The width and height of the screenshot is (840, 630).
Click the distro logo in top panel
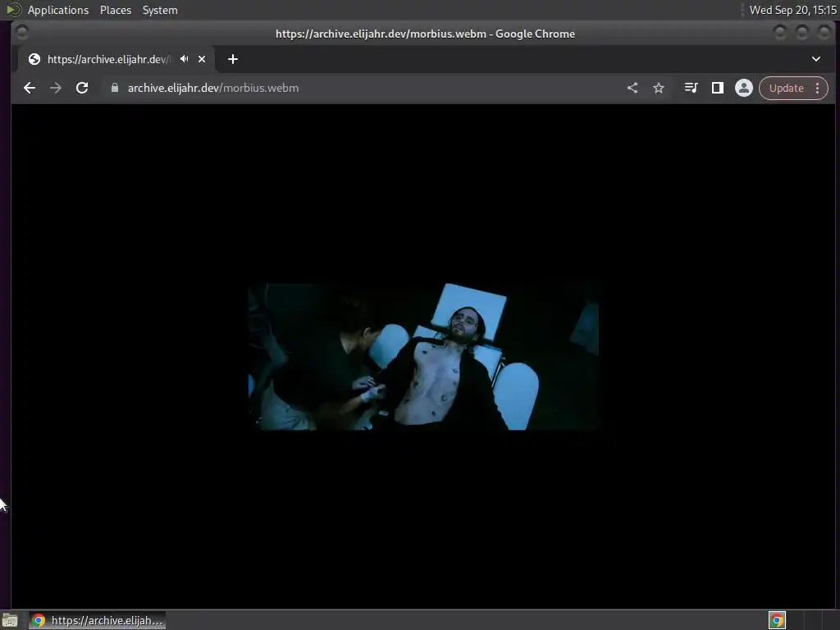[13, 10]
